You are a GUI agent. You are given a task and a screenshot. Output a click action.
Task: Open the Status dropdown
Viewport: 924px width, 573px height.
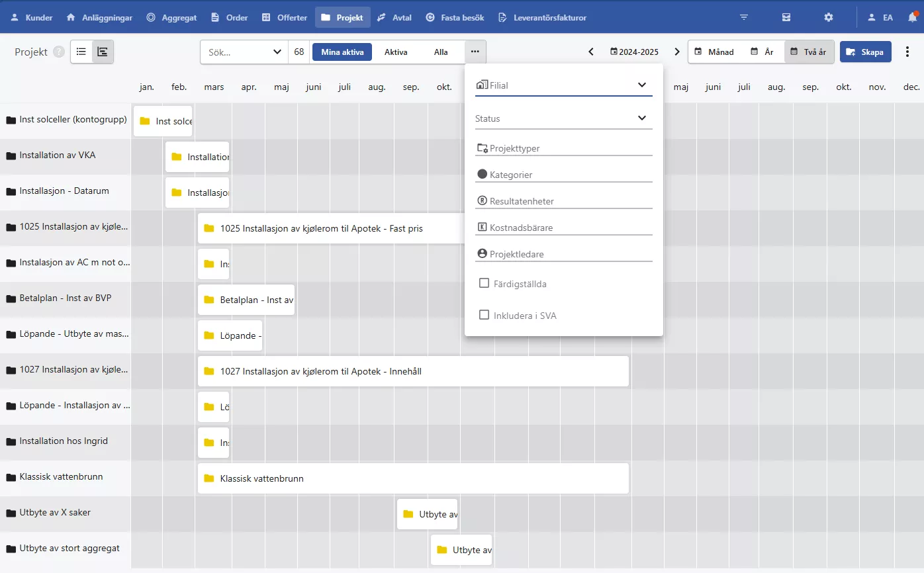pos(641,118)
